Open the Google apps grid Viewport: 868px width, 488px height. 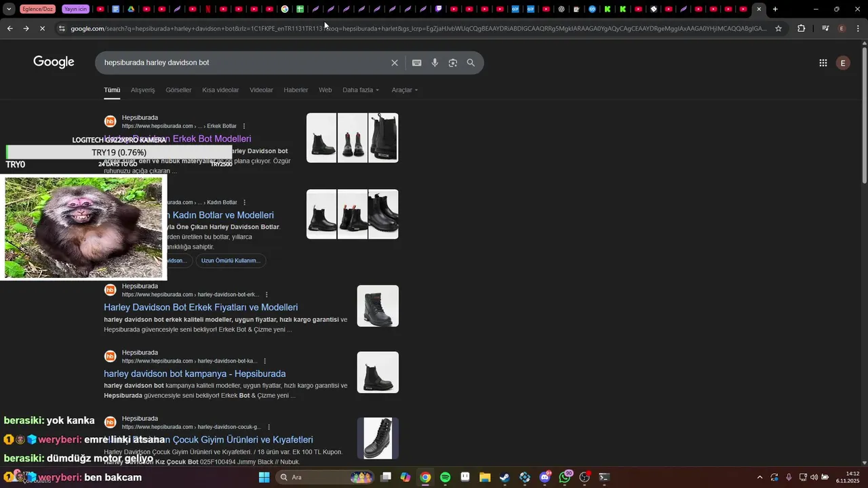(823, 62)
